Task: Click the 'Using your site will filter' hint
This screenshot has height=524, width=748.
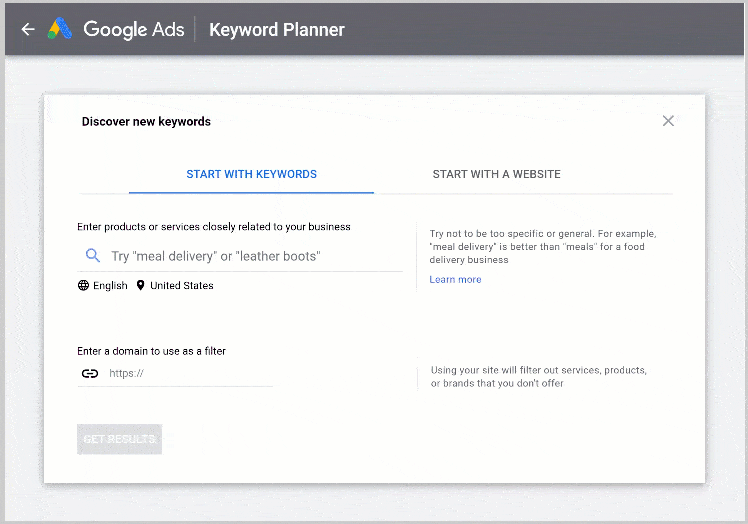Action: pyautogui.click(x=539, y=377)
